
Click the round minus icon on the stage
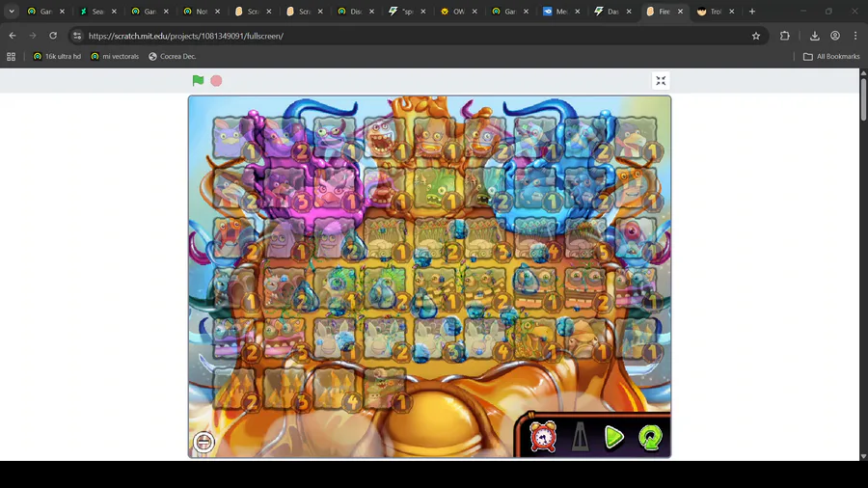tap(203, 442)
